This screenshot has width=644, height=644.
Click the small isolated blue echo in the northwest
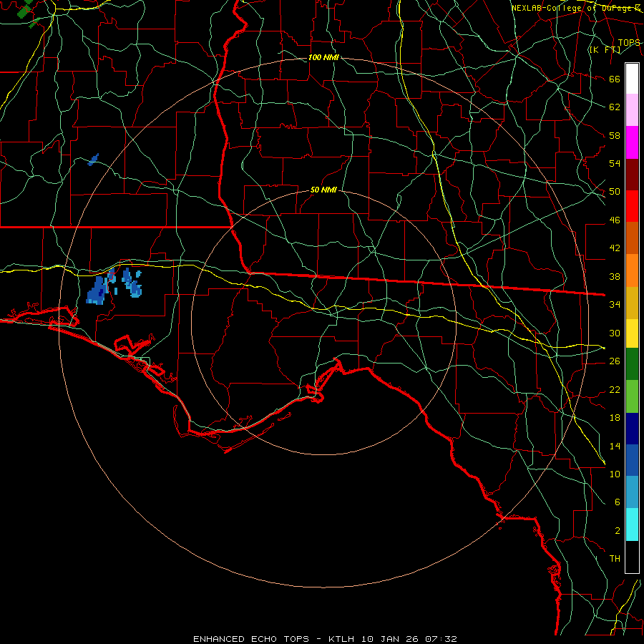pyautogui.click(x=93, y=160)
